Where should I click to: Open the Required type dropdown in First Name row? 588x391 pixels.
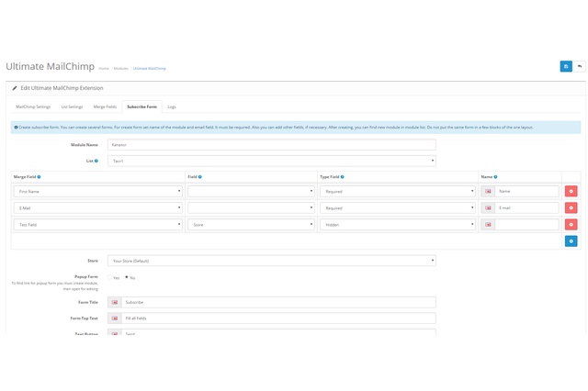point(398,192)
